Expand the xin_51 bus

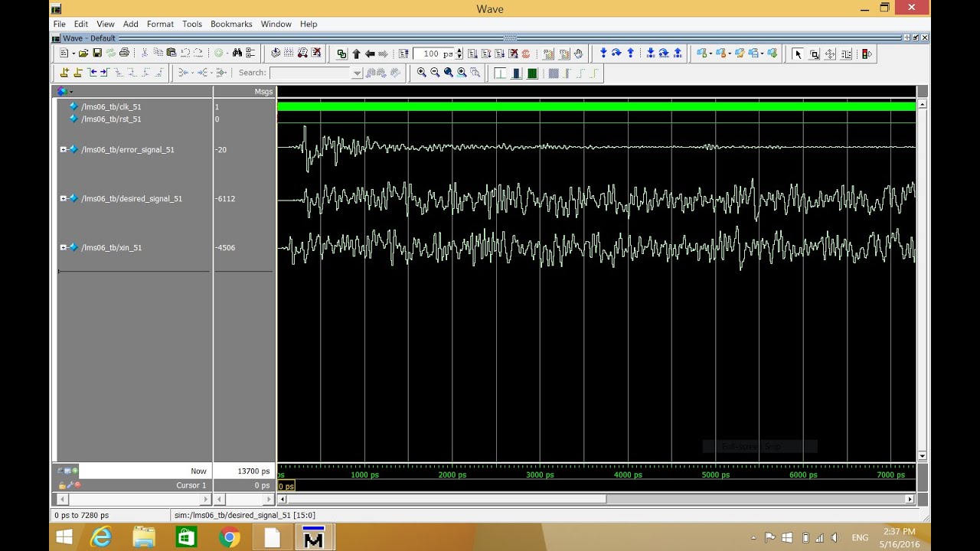click(x=64, y=247)
